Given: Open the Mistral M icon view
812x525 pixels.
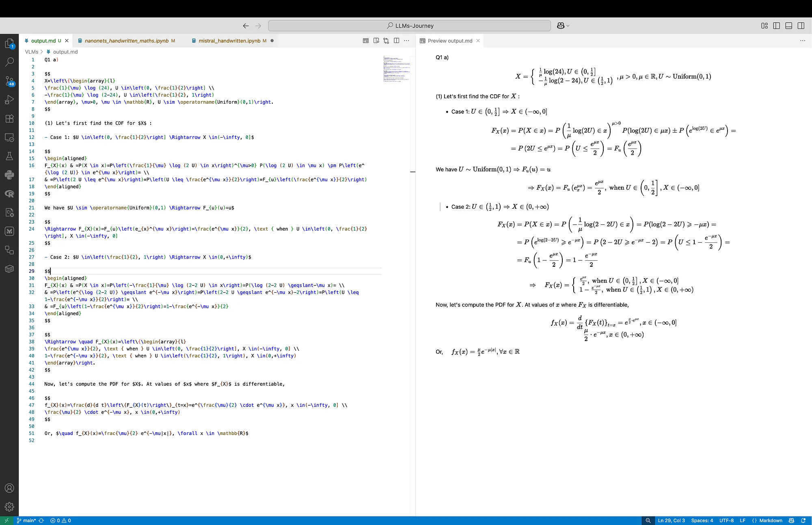Looking at the screenshot, I should coord(9,231).
